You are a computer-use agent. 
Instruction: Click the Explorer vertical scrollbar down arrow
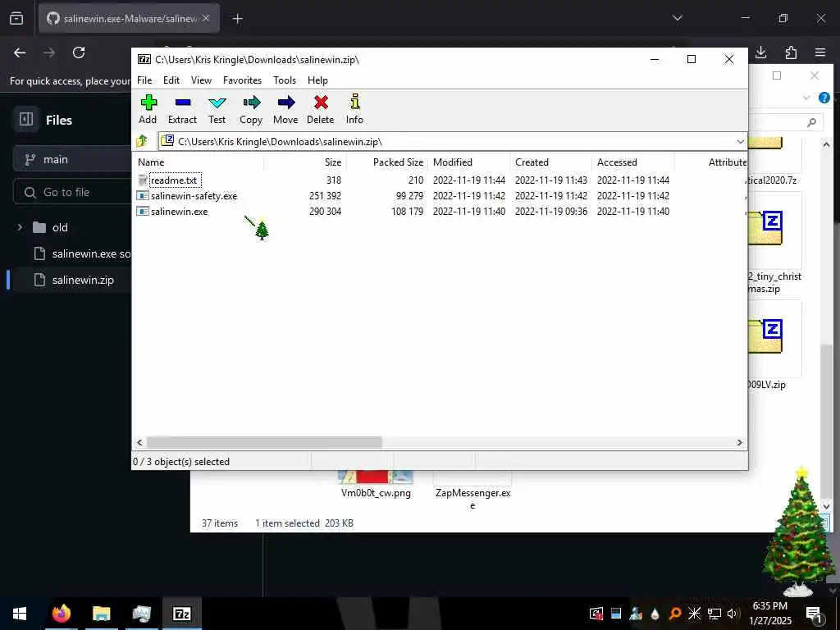pos(825,505)
